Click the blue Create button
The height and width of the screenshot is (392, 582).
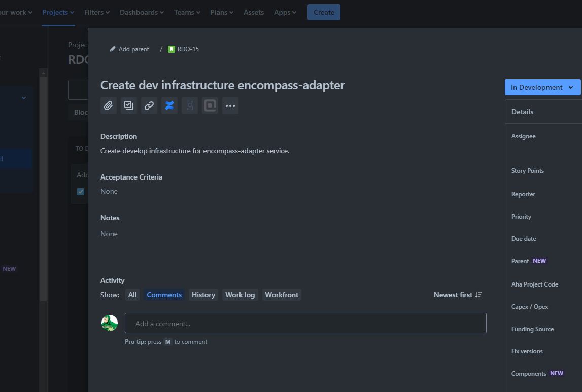point(324,12)
